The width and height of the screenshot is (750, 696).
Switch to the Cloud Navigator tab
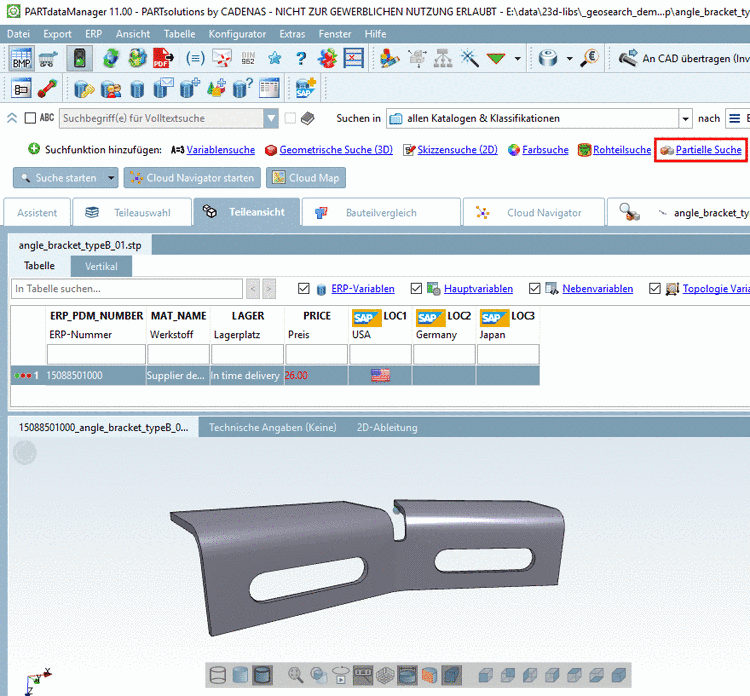533,212
